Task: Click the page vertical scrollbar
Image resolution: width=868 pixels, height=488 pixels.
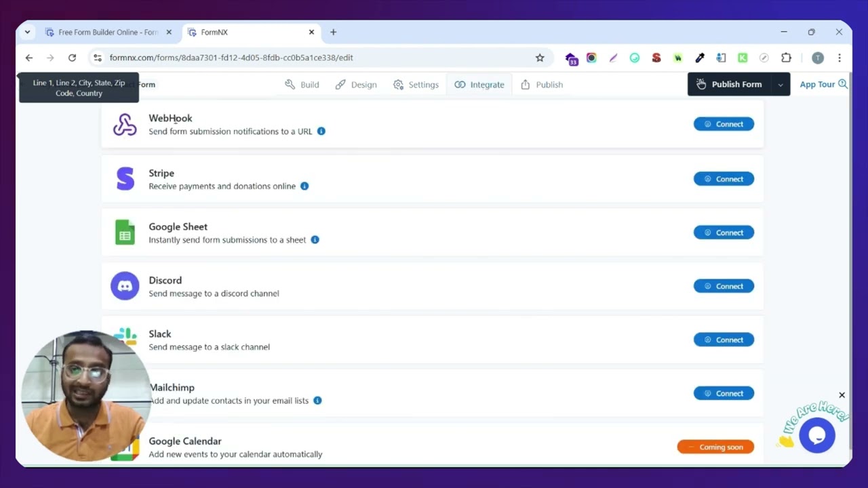Action: [x=850, y=261]
